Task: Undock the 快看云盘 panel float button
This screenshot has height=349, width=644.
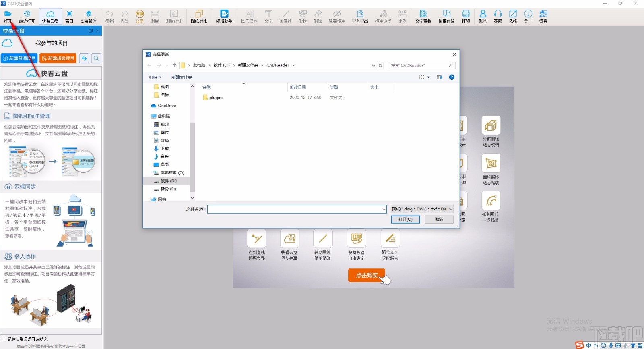Action: point(91,31)
